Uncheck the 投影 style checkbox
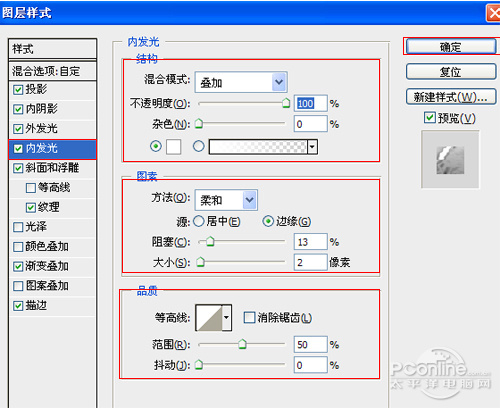 (18, 89)
